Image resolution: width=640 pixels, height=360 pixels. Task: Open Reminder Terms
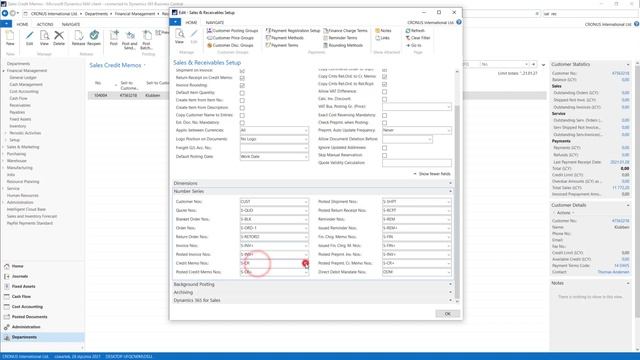[x=340, y=38]
